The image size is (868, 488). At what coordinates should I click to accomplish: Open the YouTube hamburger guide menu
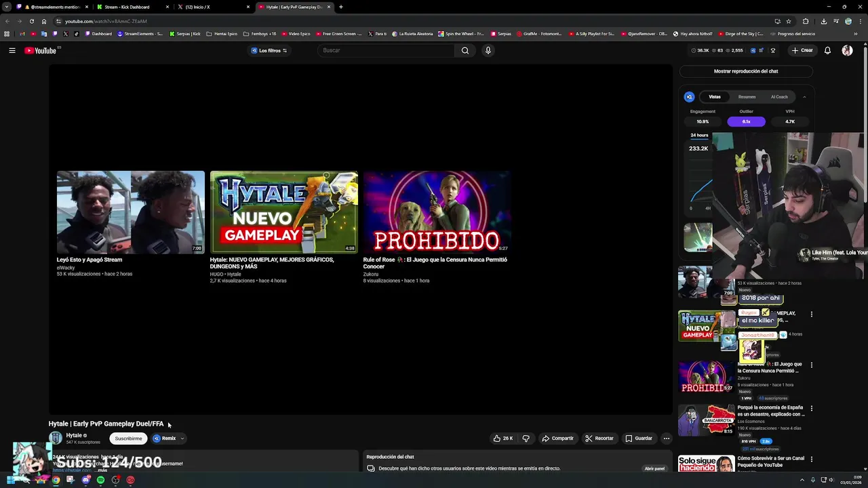point(12,50)
